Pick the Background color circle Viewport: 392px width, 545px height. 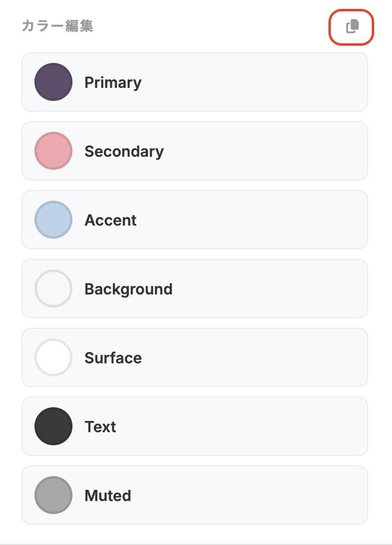pos(53,289)
